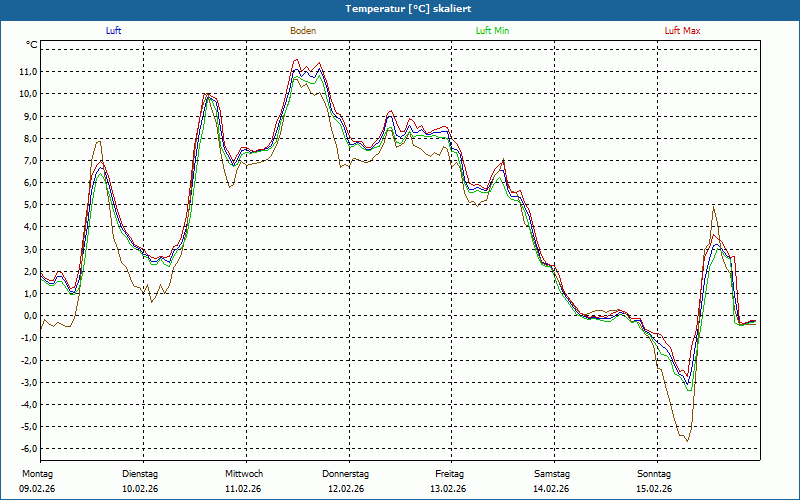Screen dimensions: 800x500
Task: Click the 'Donnerstag' day label
Action: click(x=346, y=474)
